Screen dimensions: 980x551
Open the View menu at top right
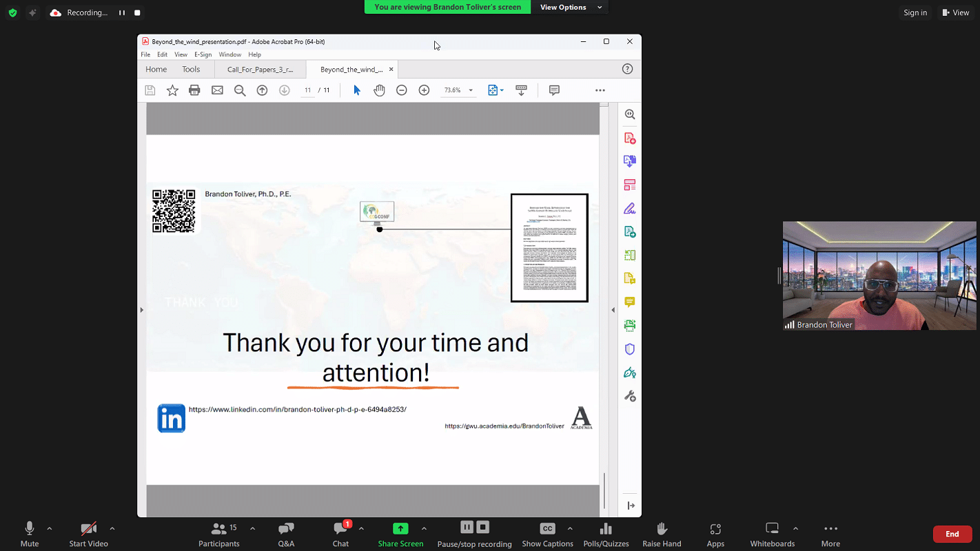(955, 12)
